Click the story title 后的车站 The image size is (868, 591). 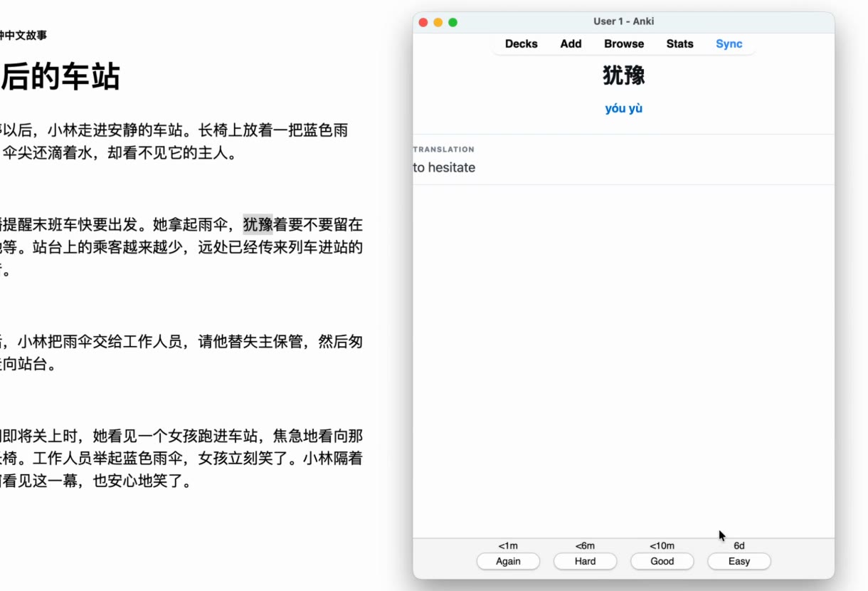(60, 76)
